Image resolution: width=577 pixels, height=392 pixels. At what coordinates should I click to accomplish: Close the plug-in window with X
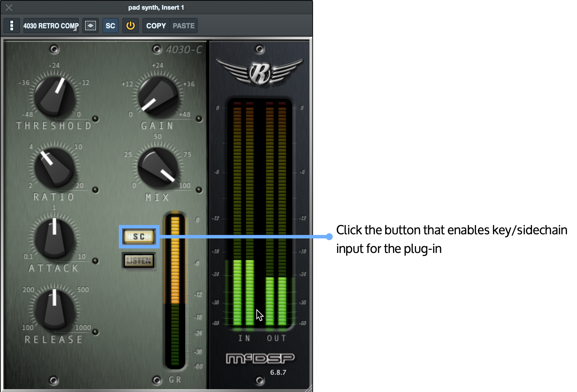[x=9, y=7]
